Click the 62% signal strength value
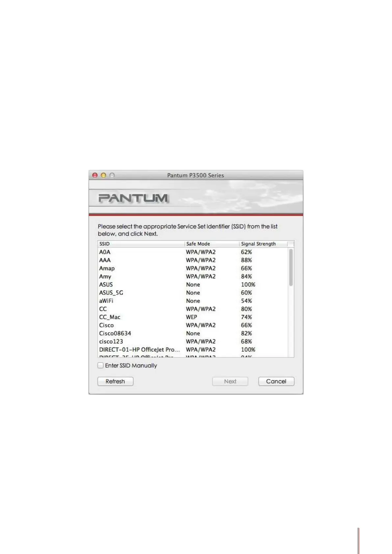This screenshot has height=554, width=392. tap(246, 252)
